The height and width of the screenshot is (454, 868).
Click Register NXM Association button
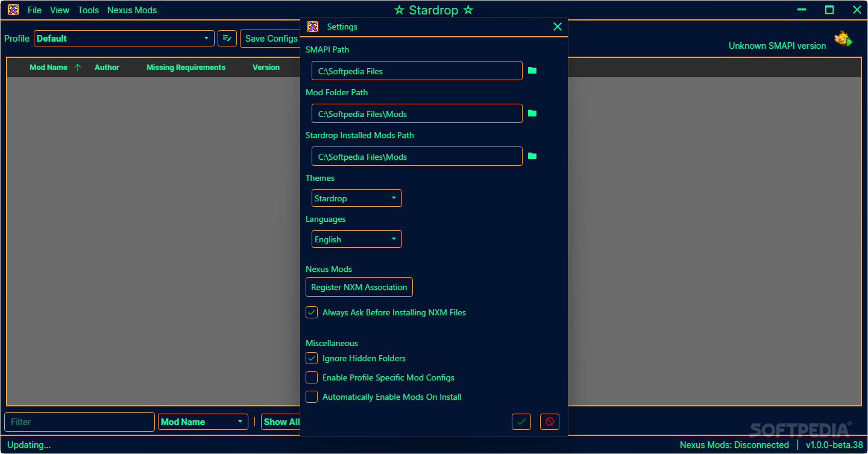click(359, 287)
